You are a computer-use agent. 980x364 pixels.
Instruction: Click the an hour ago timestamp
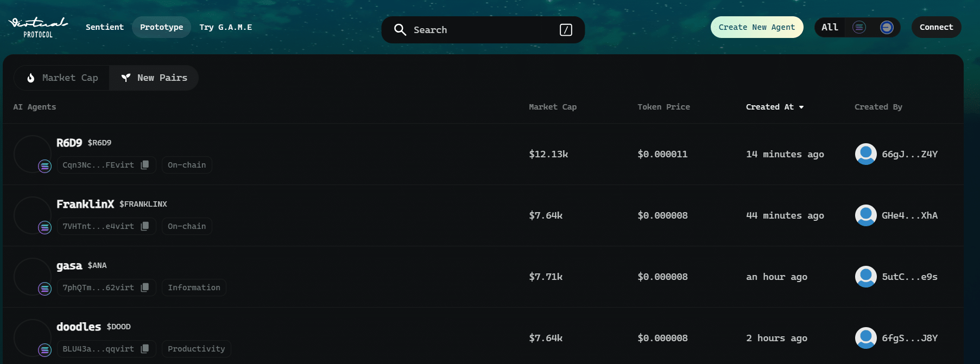click(x=776, y=277)
